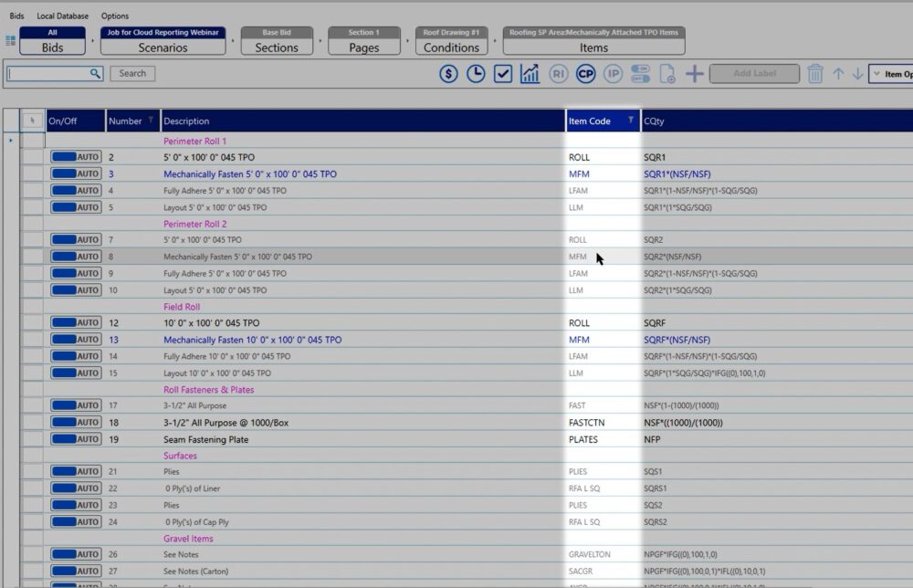Click the trash can delete icon

click(815, 74)
